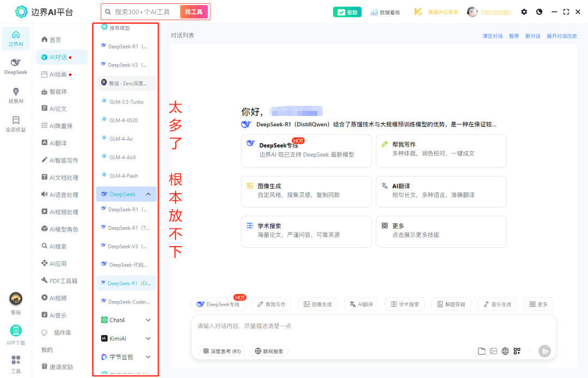588x378 pixels.
Task: Open the settings gear icon
Action: [x=524, y=12]
